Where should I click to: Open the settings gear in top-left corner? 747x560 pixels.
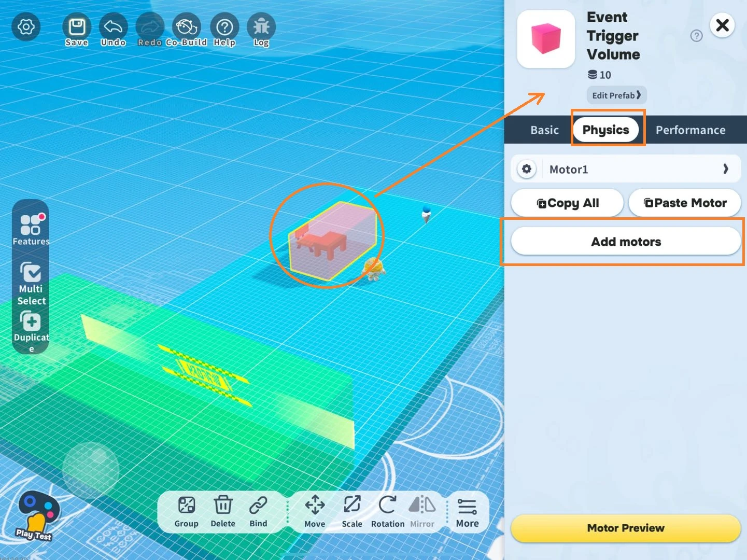tap(26, 27)
